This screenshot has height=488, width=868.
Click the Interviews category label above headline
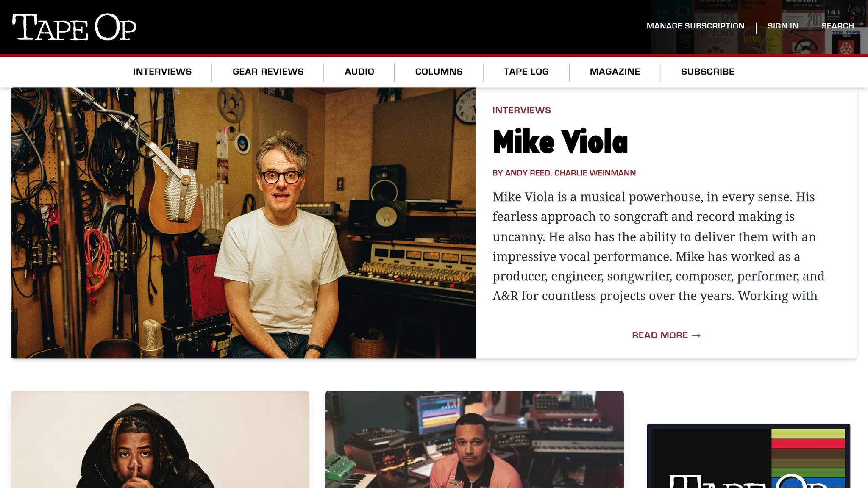tap(521, 110)
